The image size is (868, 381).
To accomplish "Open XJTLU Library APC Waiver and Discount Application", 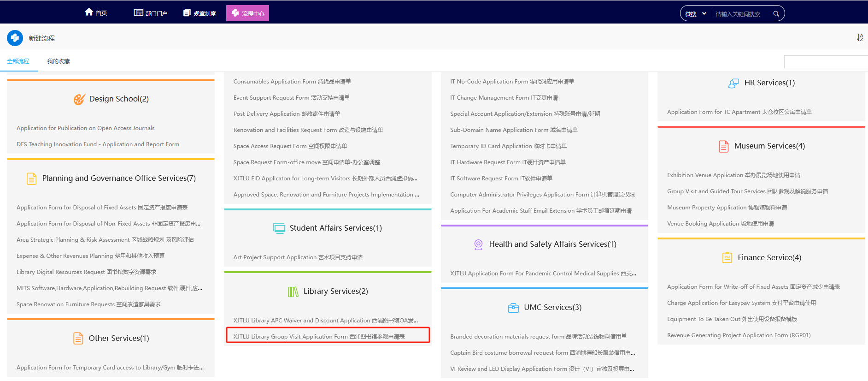I will 325,321.
